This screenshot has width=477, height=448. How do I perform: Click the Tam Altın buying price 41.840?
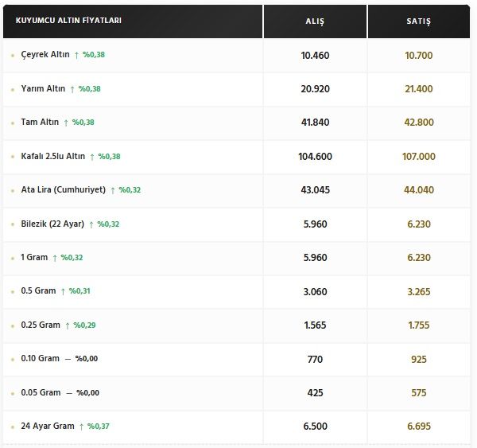(315, 123)
